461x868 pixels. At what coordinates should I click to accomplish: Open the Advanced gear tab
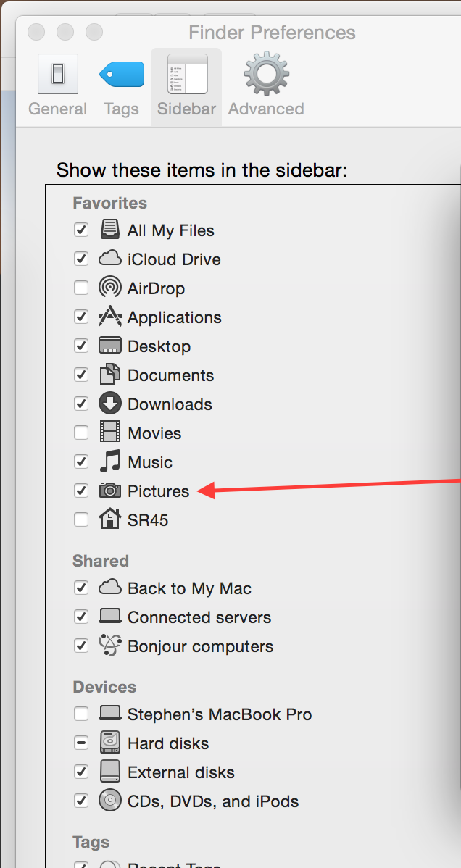click(266, 85)
